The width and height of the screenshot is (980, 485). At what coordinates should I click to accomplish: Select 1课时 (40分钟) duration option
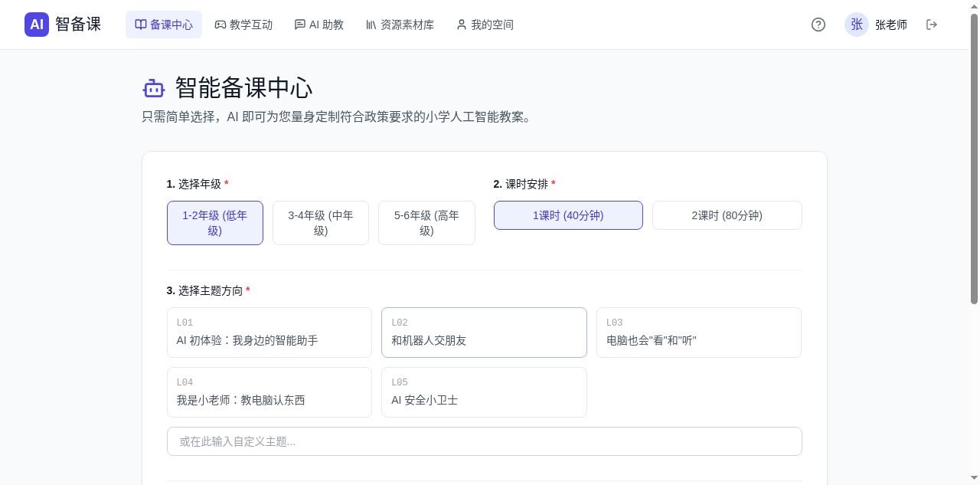point(568,215)
